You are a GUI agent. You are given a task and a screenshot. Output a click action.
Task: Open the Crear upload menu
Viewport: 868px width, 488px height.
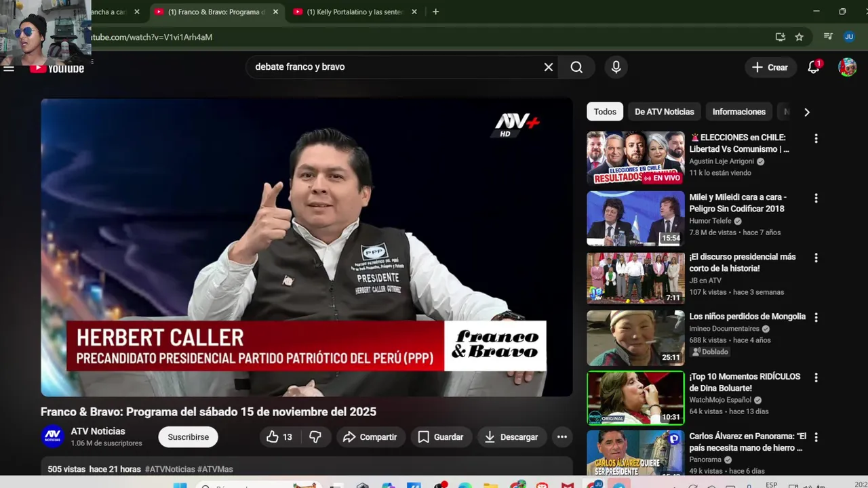coord(770,67)
